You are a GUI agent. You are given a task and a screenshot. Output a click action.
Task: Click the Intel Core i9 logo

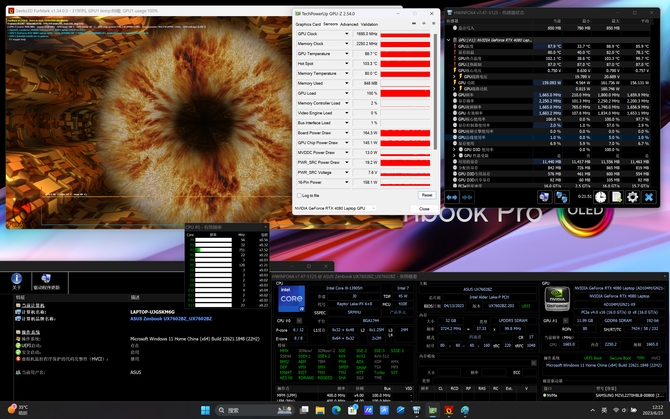tap(291, 299)
